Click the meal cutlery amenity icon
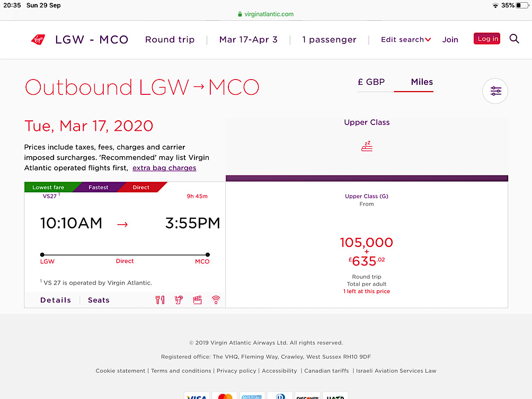The height and width of the screenshot is (399, 532). coord(160,300)
